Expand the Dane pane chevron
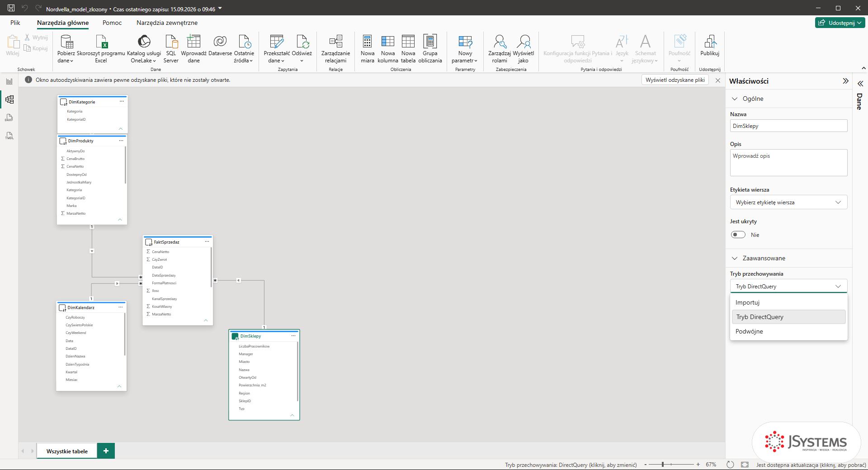The image size is (868, 470). click(x=860, y=84)
